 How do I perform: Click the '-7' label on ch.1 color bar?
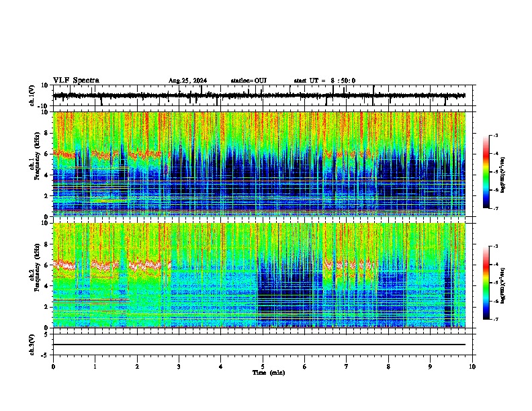[x=495, y=208]
